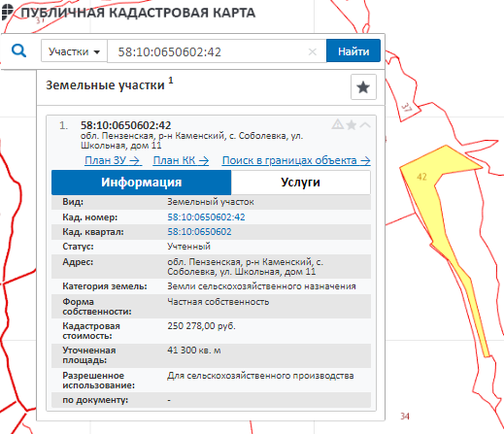Select the Информация tab

[x=142, y=183]
